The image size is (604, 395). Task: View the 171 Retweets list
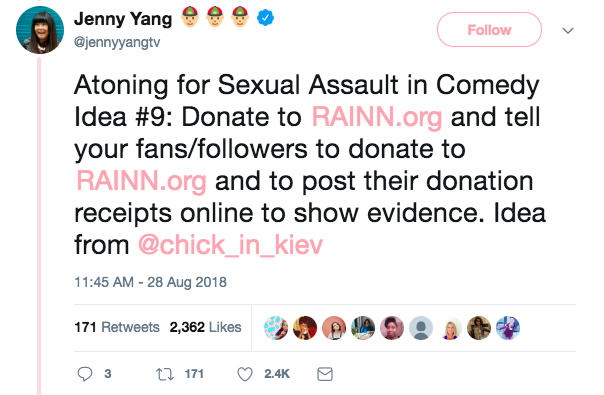pos(117,327)
